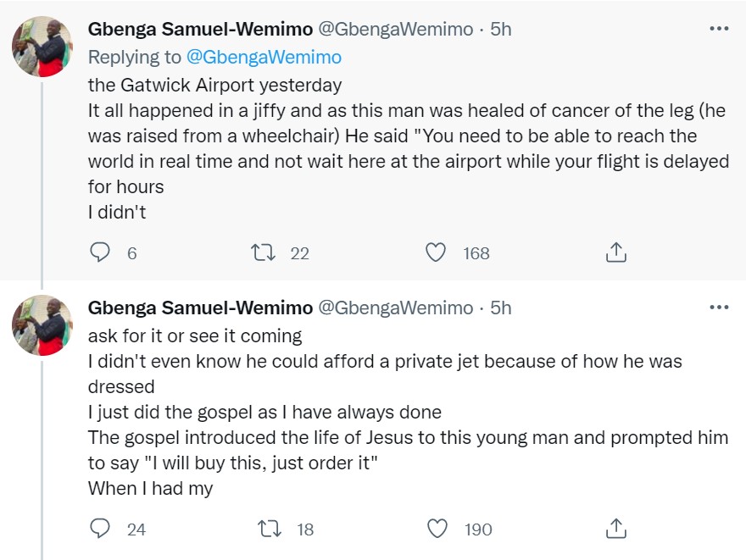The height and width of the screenshot is (560, 746).
Task: Open Gbenga Samuel-Wemimo name on second tweet
Action: (x=200, y=308)
